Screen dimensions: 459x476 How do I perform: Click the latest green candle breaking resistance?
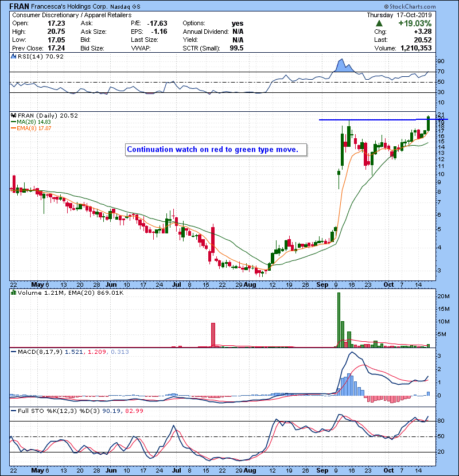429,123
